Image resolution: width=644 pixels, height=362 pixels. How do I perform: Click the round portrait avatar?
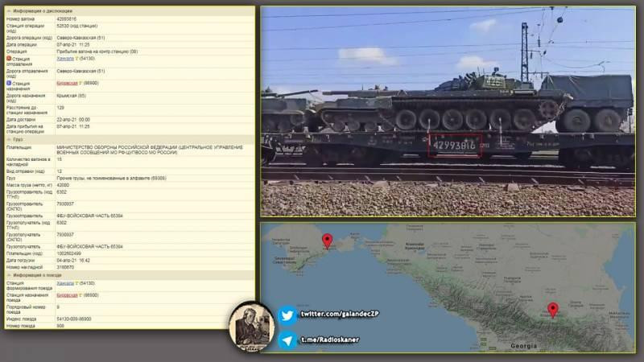tap(250, 327)
